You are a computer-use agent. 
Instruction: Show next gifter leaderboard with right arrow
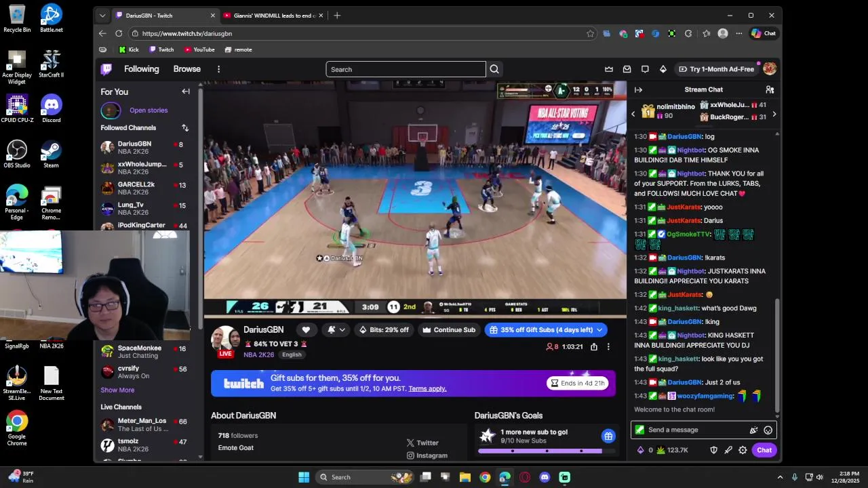[774, 114]
